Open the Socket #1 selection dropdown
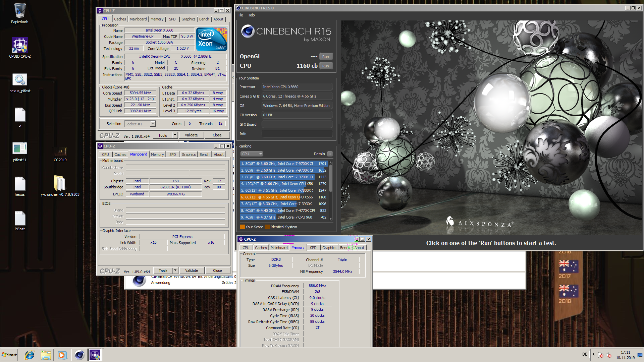 pyautogui.click(x=153, y=124)
